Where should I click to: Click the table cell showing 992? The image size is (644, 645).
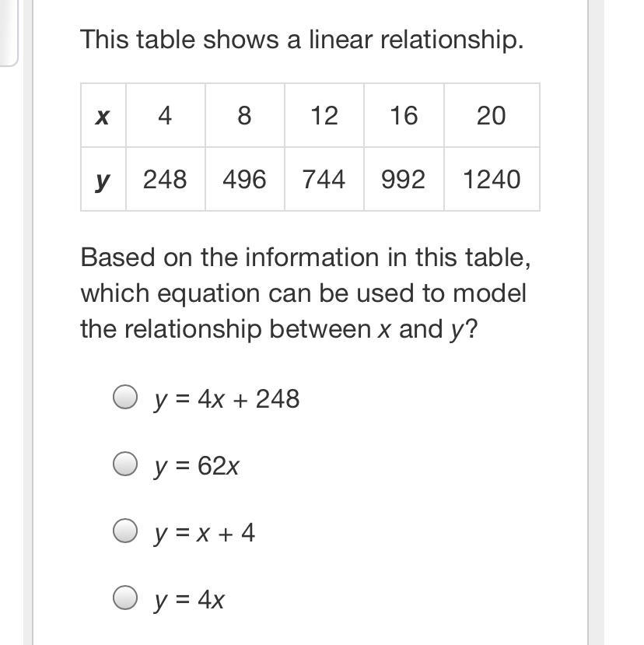tap(404, 179)
